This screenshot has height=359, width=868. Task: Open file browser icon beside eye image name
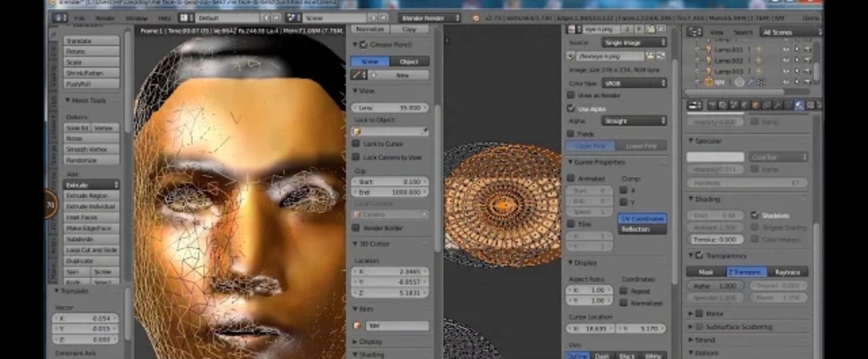click(x=651, y=29)
